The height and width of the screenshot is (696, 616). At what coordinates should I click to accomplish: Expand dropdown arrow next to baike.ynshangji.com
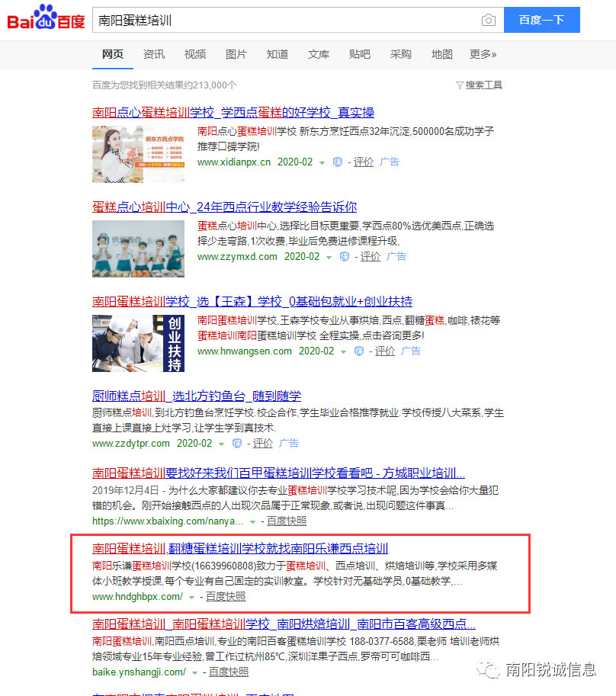195,672
